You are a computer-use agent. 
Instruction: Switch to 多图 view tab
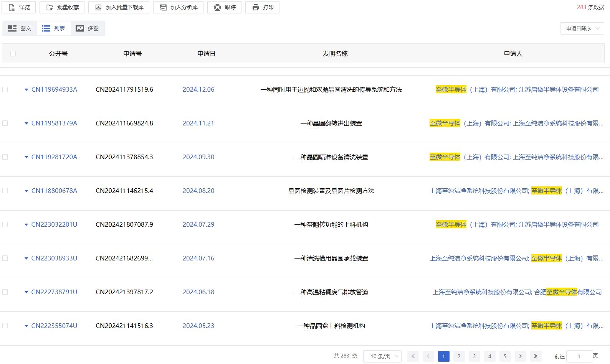tap(88, 28)
